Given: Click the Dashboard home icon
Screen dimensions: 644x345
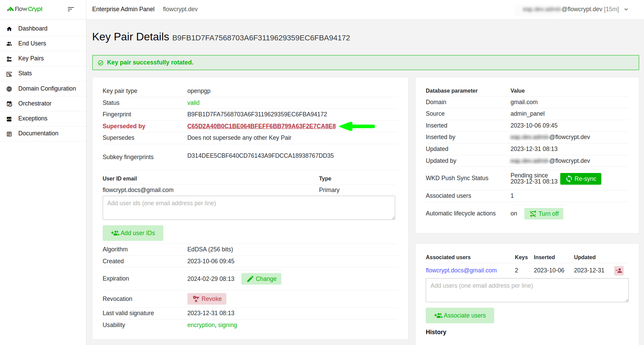Looking at the screenshot, I should (x=9, y=29).
